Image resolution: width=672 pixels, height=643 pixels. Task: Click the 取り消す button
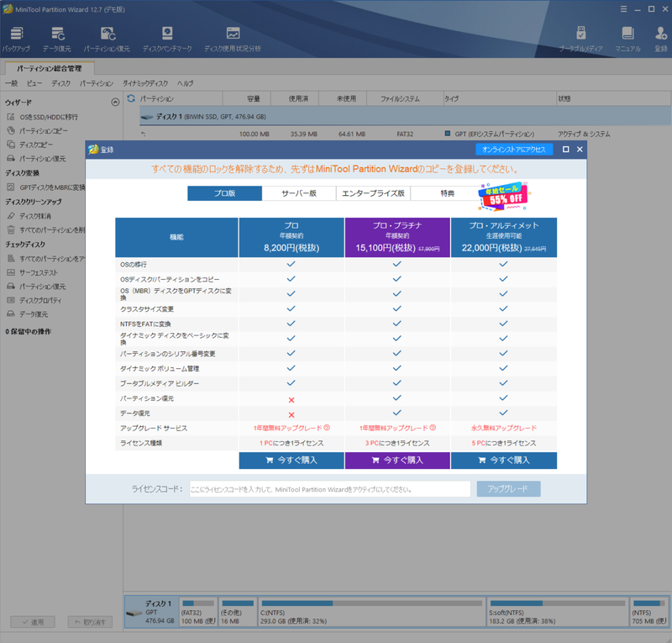click(90, 622)
